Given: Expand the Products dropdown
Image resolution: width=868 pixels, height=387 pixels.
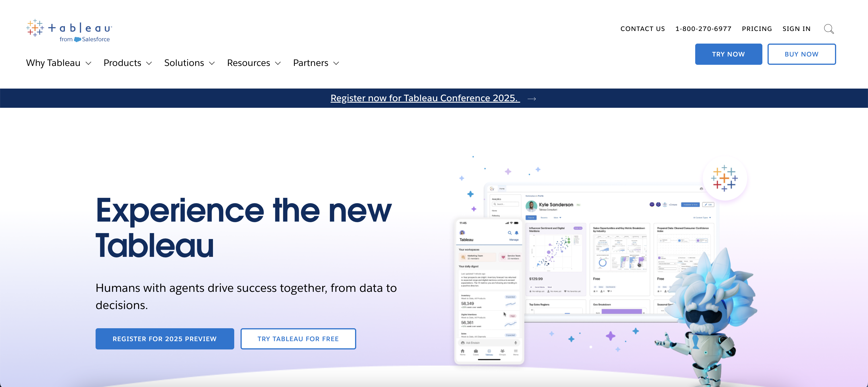Looking at the screenshot, I should [127, 63].
